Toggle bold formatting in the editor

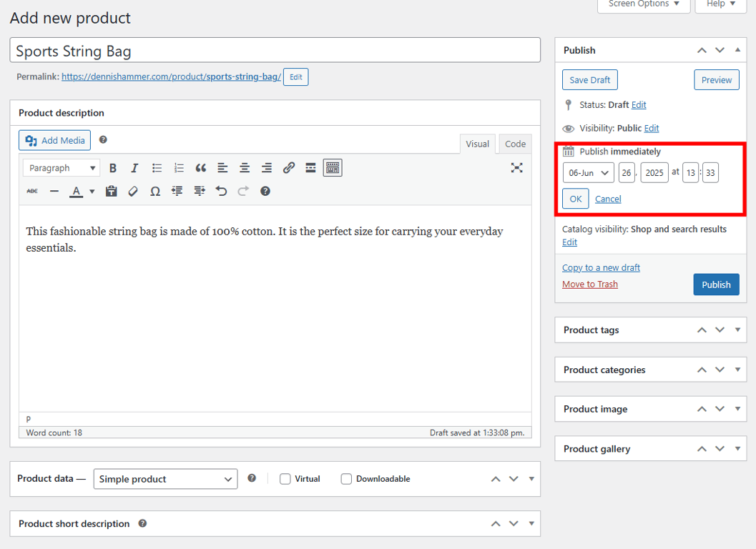click(113, 167)
